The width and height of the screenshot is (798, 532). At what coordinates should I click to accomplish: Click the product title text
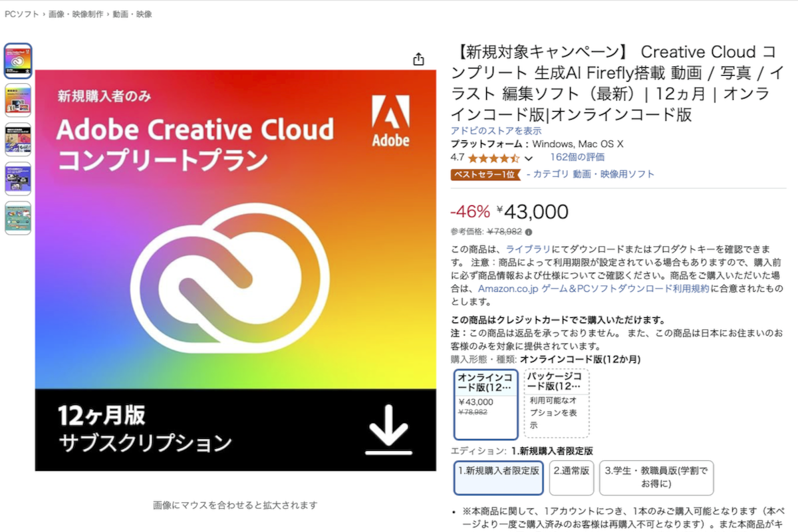click(617, 83)
